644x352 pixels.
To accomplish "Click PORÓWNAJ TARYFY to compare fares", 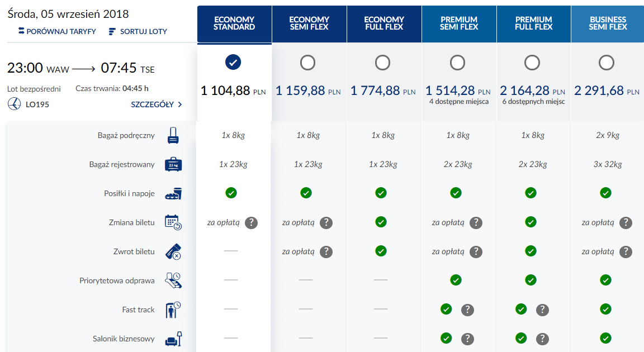I will 56,31.
